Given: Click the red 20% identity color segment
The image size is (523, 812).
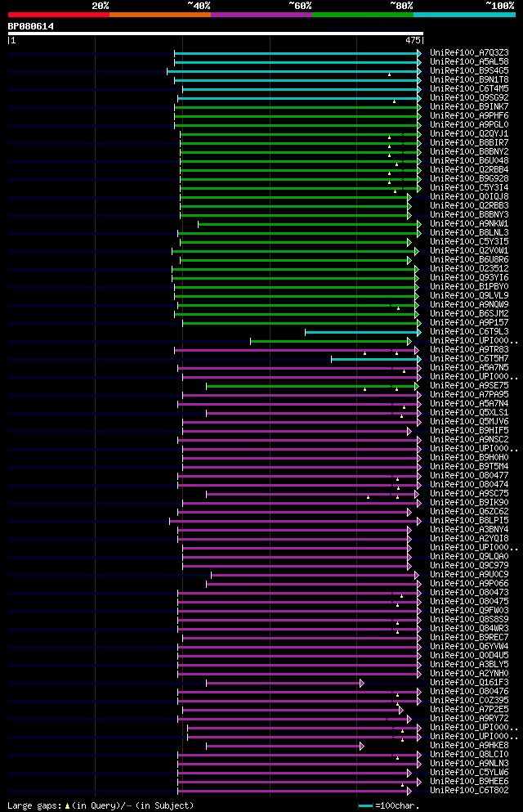Looking at the screenshot, I should coord(59,15).
